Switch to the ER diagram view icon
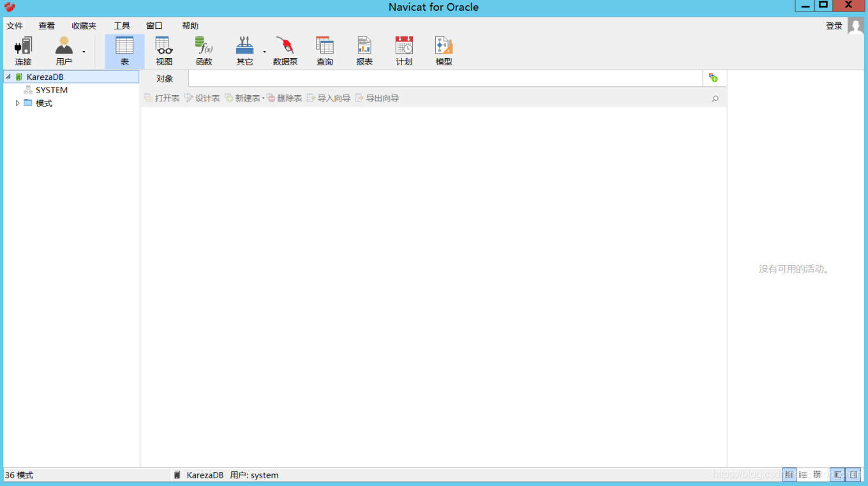This screenshot has height=486, width=868. tap(818, 475)
